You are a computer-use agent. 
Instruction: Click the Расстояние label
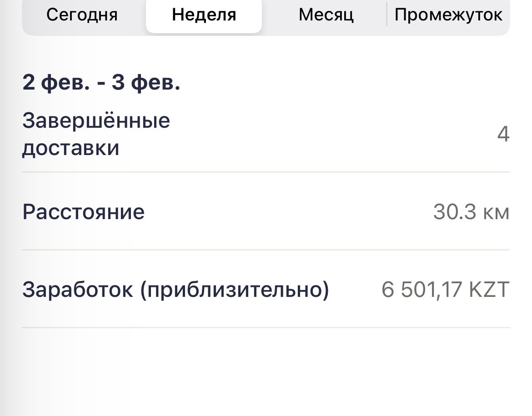click(x=83, y=212)
